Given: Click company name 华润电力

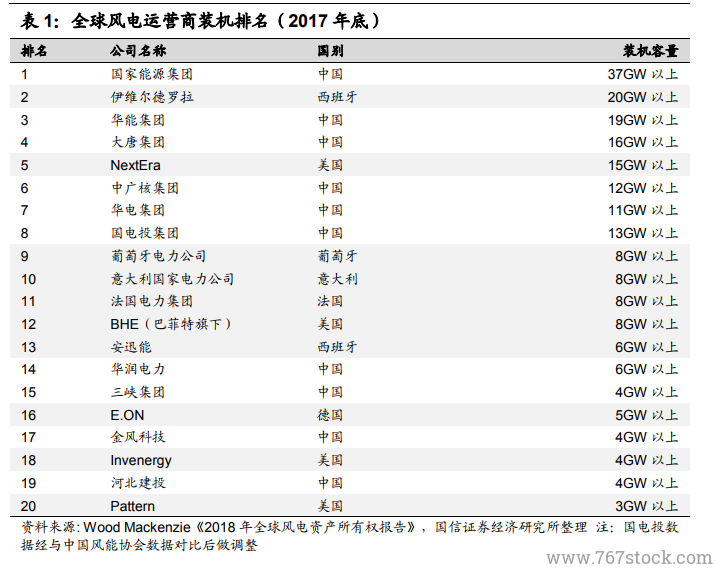Looking at the screenshot, I should coord(138,369).
